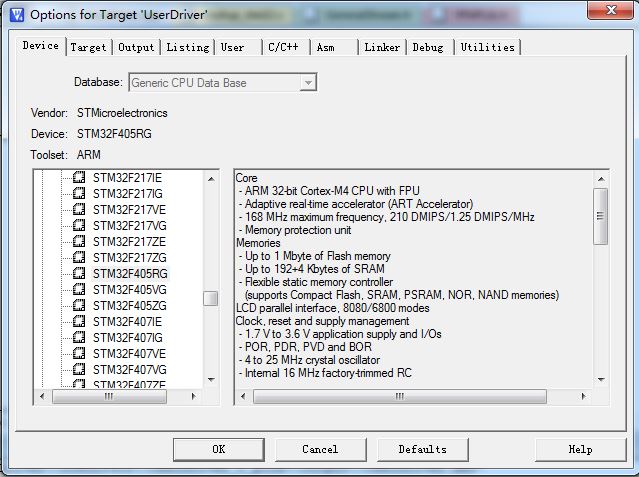Select STM32F217IG device in list
Screen dimensions: 639x477
pos(128,194)
